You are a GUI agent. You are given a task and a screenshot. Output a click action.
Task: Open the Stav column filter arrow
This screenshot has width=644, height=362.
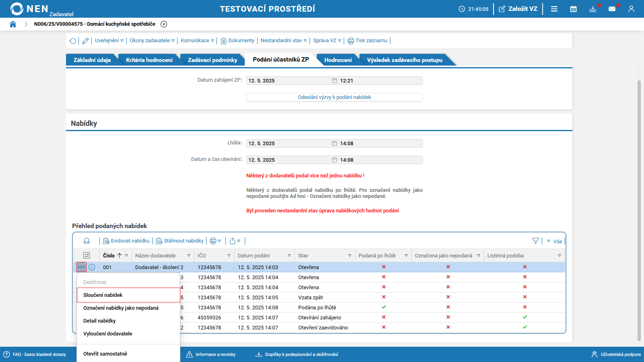[349, 256]
